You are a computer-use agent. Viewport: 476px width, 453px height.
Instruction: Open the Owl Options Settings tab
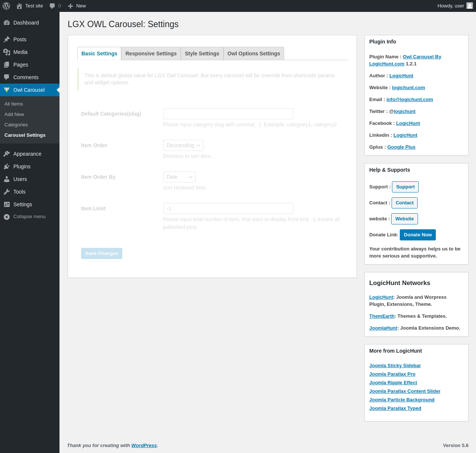254,54
